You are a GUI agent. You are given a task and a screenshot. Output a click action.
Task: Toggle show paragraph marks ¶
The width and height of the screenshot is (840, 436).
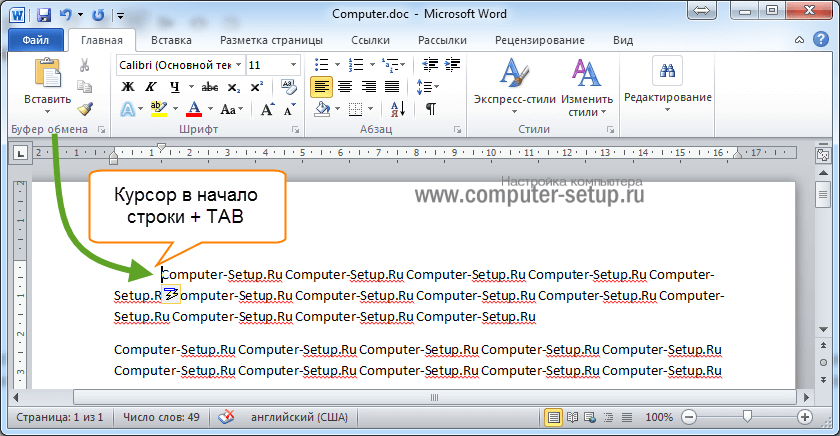tap(430, 108)
